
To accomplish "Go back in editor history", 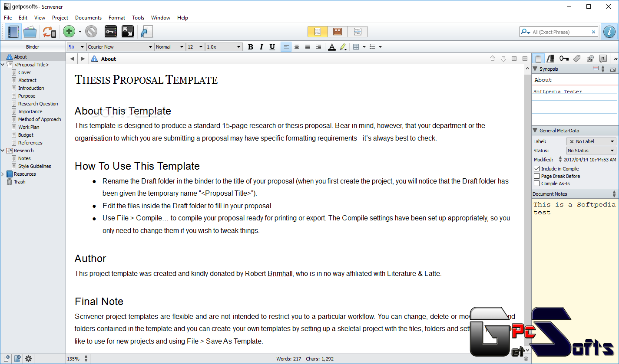I will pos(72,59).
